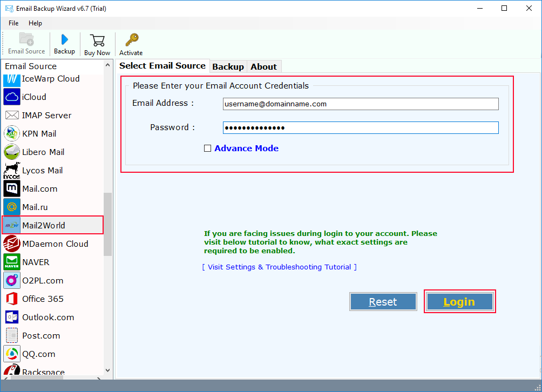
Task: Open the About tab
Action: tap(264, 67)
